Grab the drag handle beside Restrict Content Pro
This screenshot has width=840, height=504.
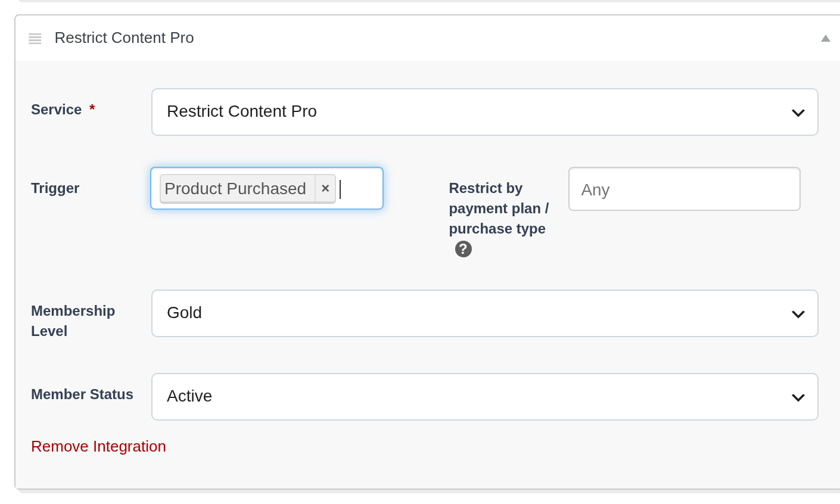click(x=35, y=39)
